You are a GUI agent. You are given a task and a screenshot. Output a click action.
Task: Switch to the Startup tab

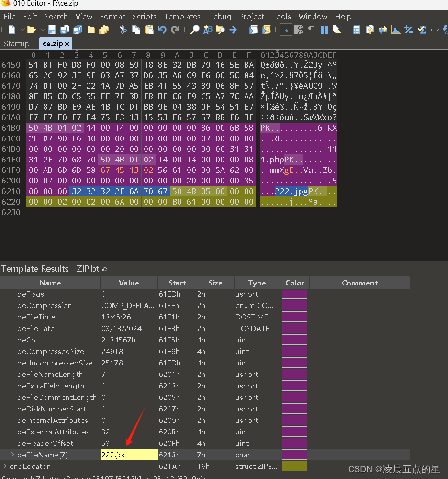[x=17, y=43]
